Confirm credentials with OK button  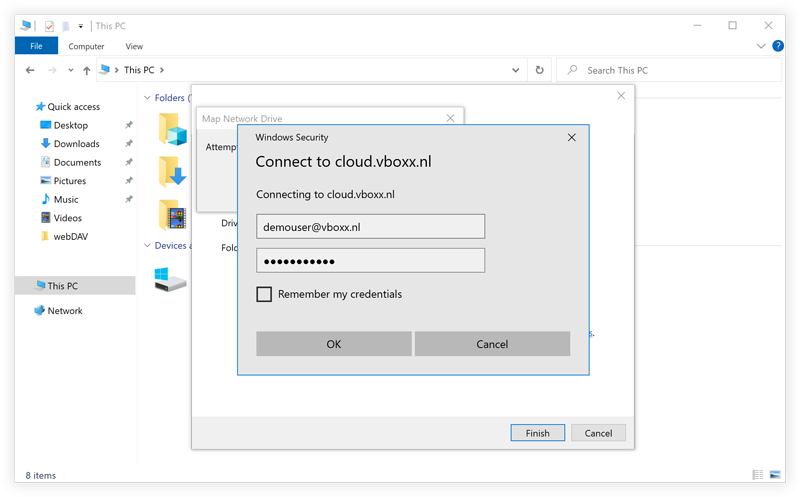point(334,344)
